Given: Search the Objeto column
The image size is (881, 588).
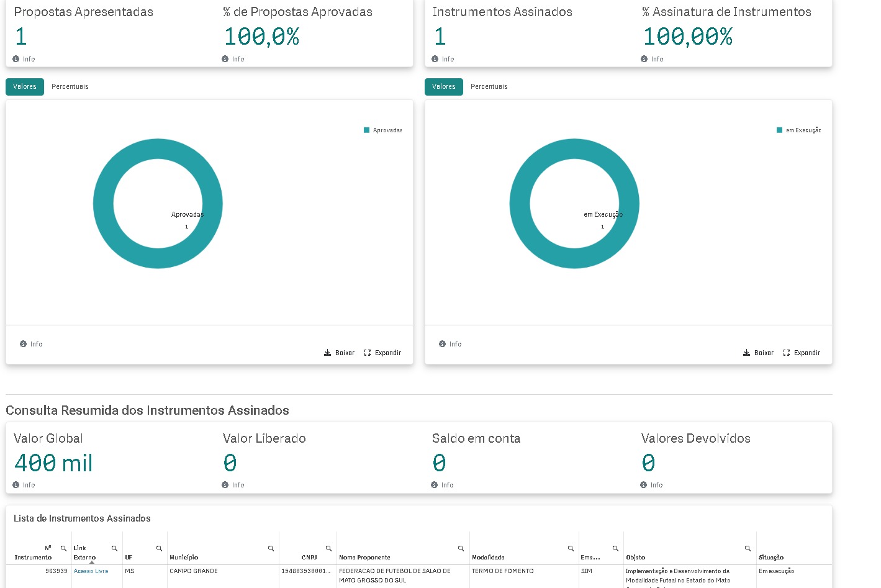Looking at the screenshot, I should click(x=748, y=548).
